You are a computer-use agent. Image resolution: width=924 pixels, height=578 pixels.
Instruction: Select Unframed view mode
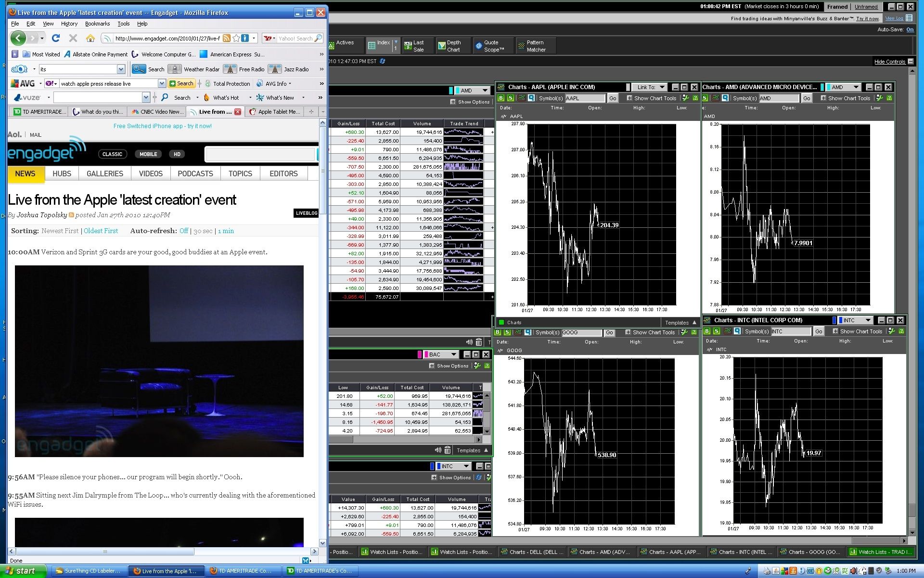pyautogui.click(x=866, y=7)
